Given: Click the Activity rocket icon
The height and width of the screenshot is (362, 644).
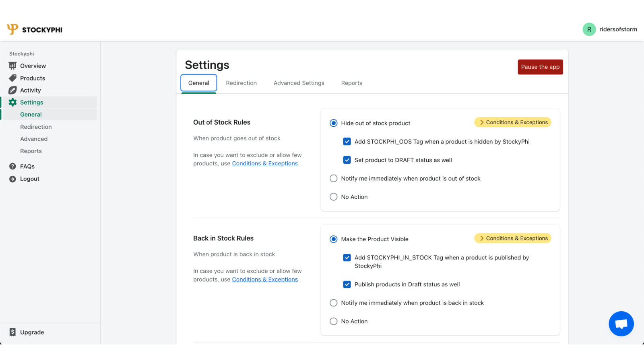Looking at the screenshot, I should click(13, 90).
